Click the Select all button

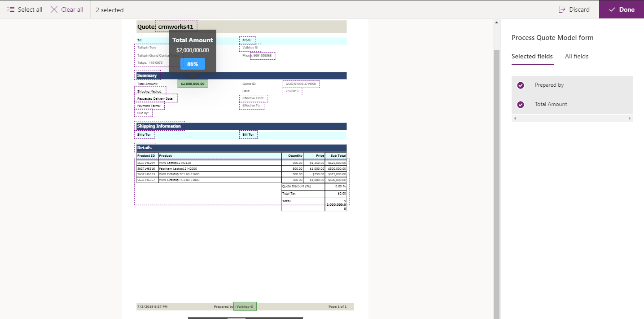point(25,9)
